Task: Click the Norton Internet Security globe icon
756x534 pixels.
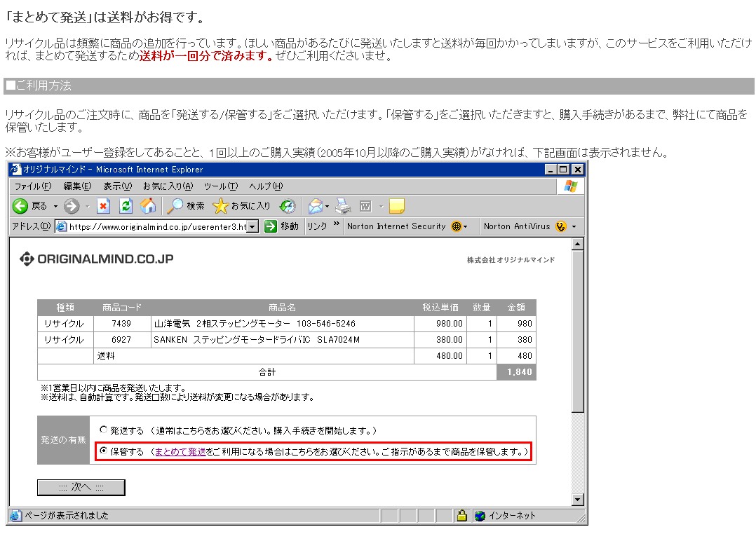Action: point(456,226)
